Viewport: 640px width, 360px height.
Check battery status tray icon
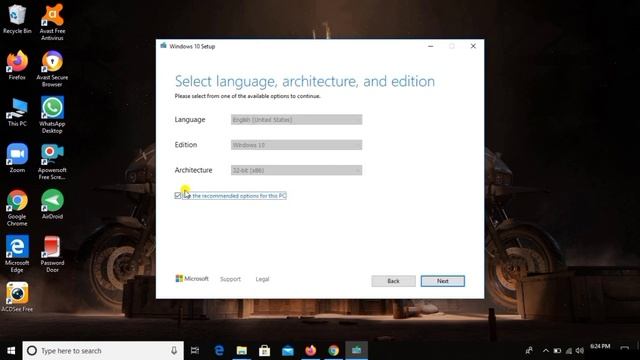tap(557, 351)
